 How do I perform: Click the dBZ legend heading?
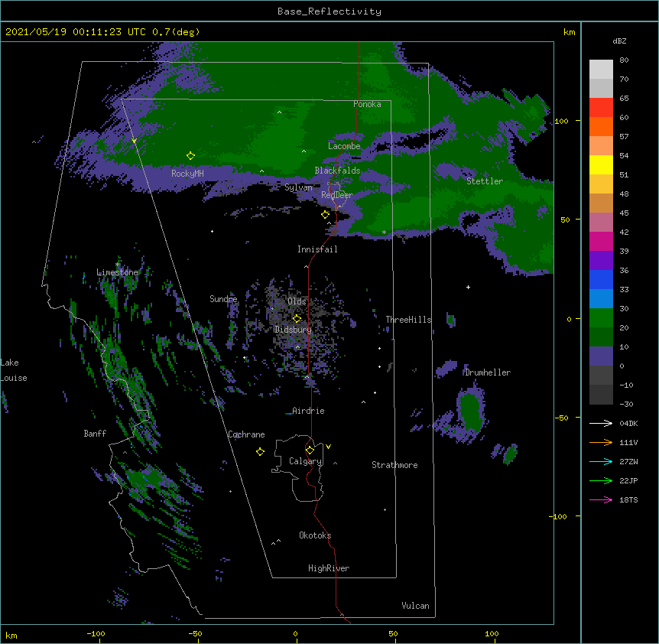point(619,41)
